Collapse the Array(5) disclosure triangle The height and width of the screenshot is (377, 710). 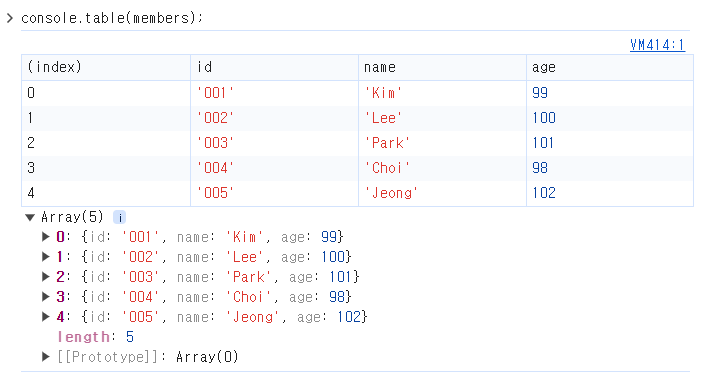pos(30,218)
